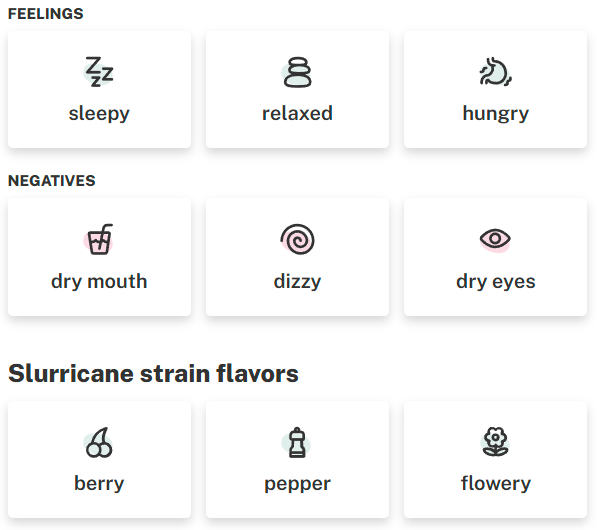
Task: Pick the "berry" flavor label
Action: 99,484
